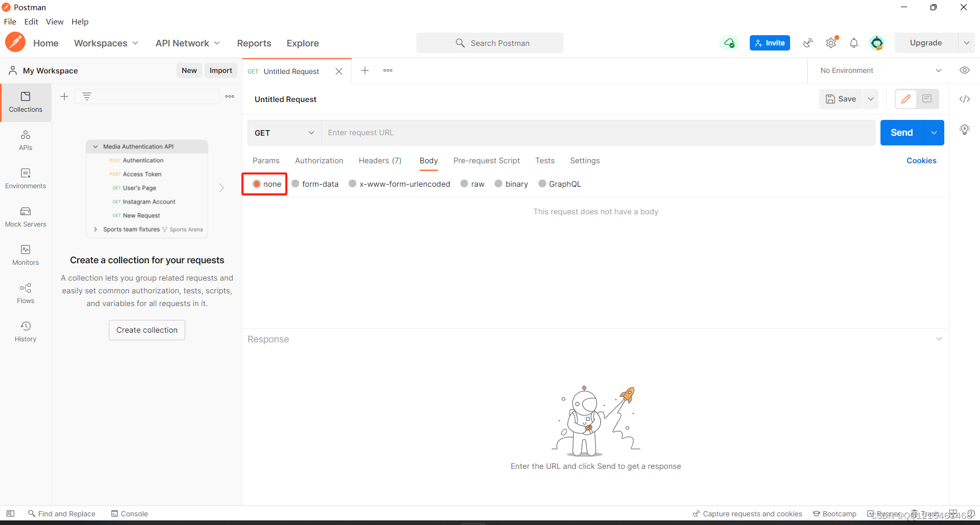Click the Send button
This screenshot has height=525, width=980.
(x=902, y=133)
